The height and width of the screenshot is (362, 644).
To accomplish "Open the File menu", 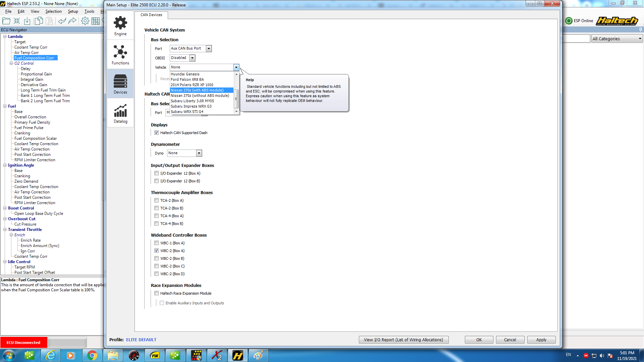I will 8,11.
